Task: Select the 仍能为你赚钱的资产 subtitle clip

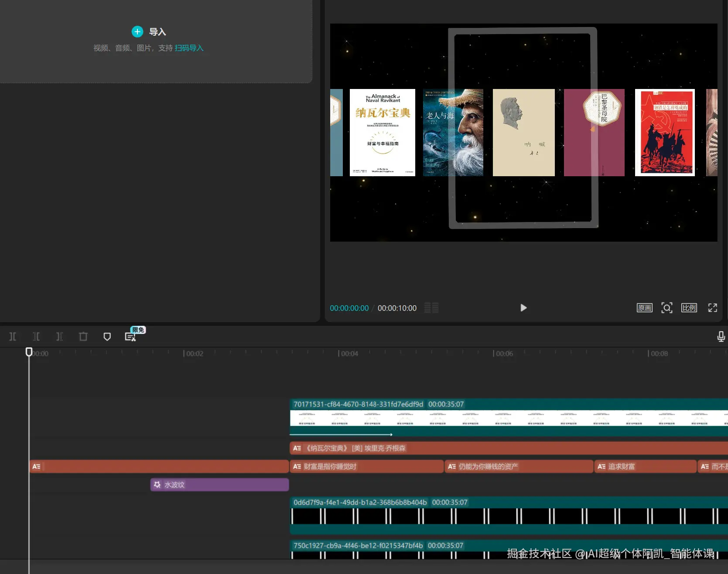Action: click(519, 467)
